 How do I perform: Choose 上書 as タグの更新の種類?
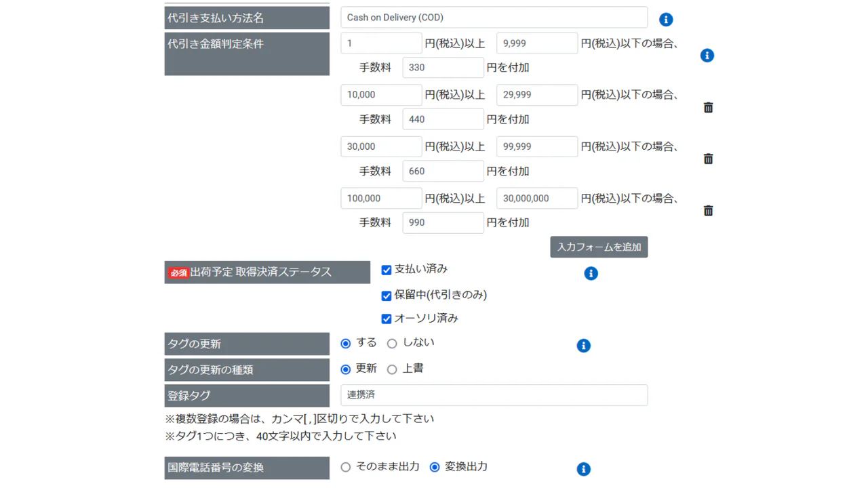(x=392, y=369)
